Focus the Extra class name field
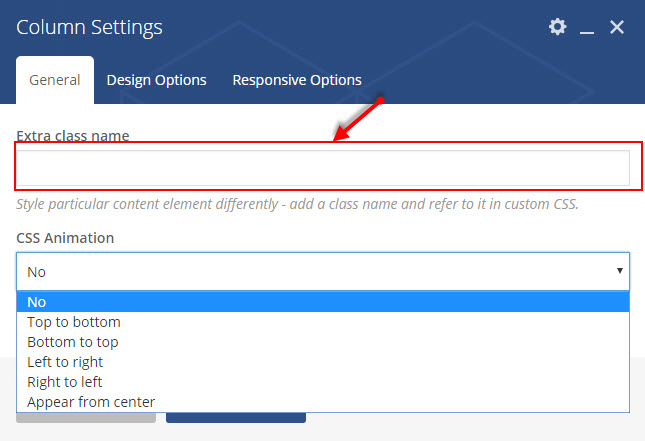 click(x=323, y=168)
